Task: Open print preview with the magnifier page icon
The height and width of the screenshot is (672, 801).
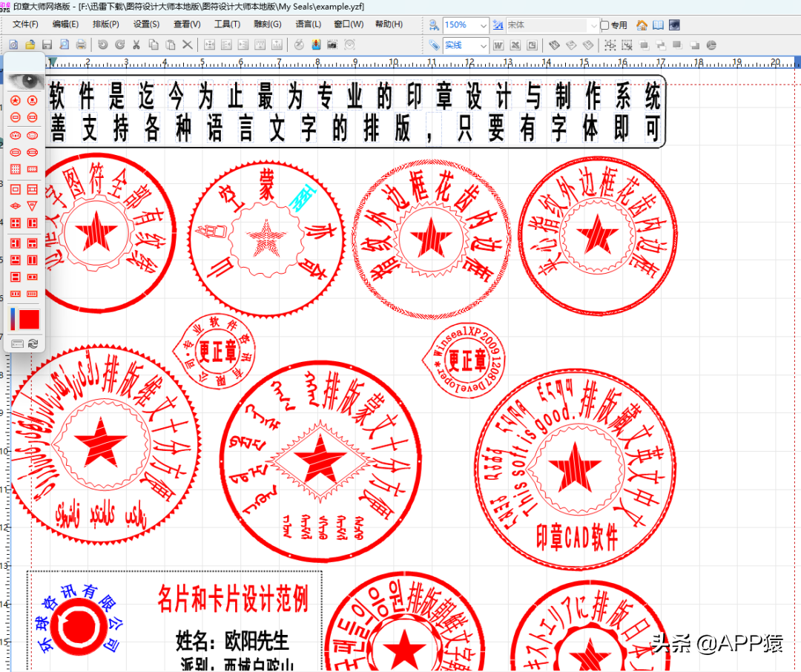Action: pyautogui.click(x=64, y=45)
